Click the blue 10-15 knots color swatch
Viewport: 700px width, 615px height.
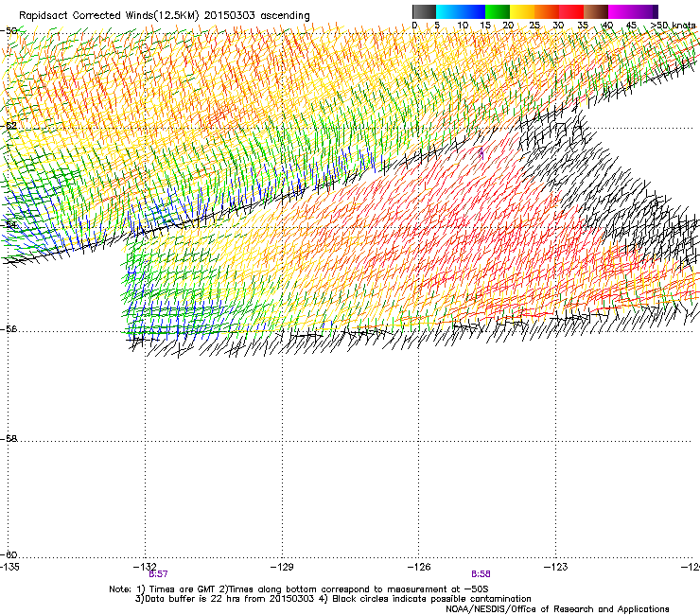pyautogui.click(x=473, y=11)
